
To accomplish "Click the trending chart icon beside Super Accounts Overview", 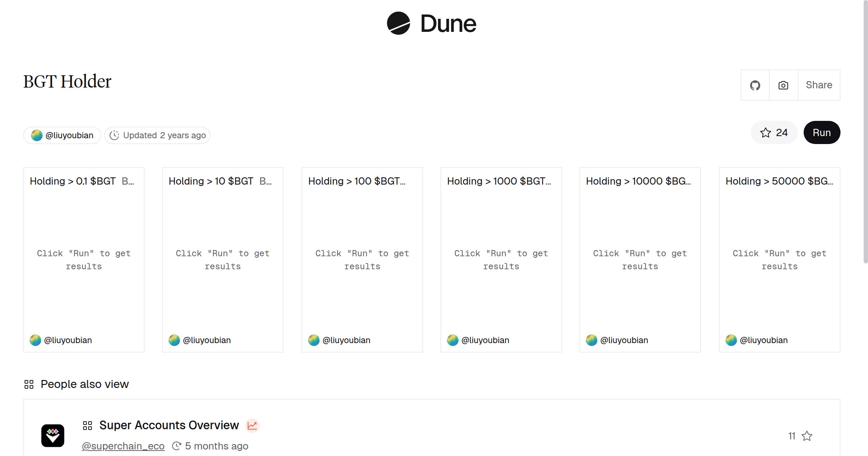I will point(252,426).
